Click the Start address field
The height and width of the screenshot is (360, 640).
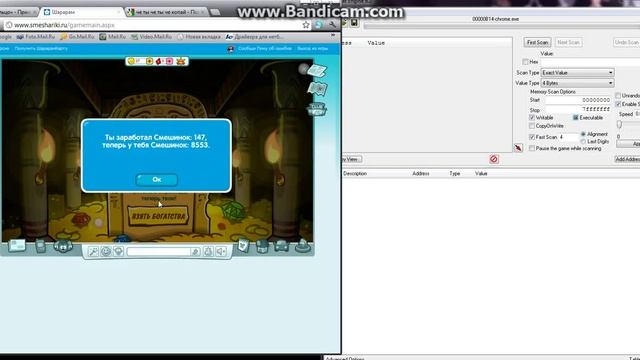point(578,100)
